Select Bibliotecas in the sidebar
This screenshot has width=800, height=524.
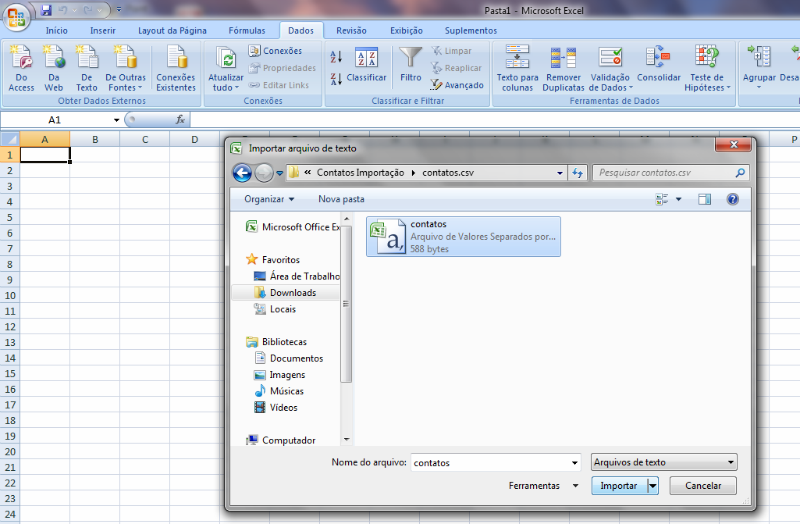pos(277,342)
